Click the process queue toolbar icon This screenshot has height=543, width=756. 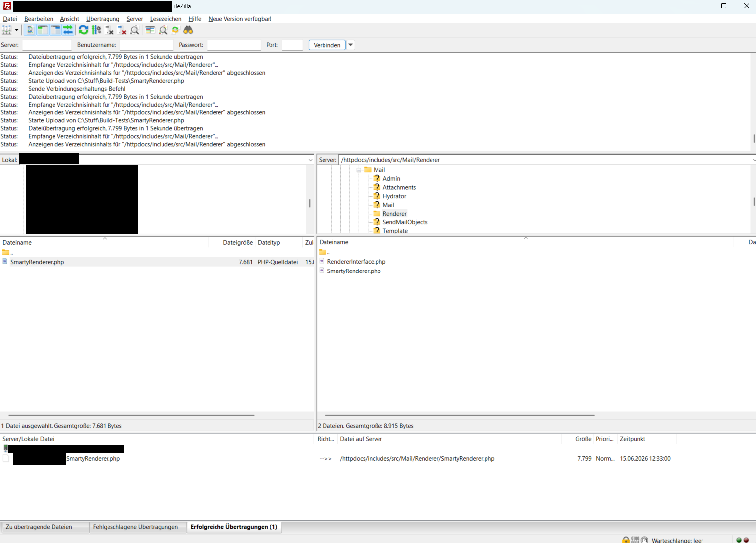point(96,30)
